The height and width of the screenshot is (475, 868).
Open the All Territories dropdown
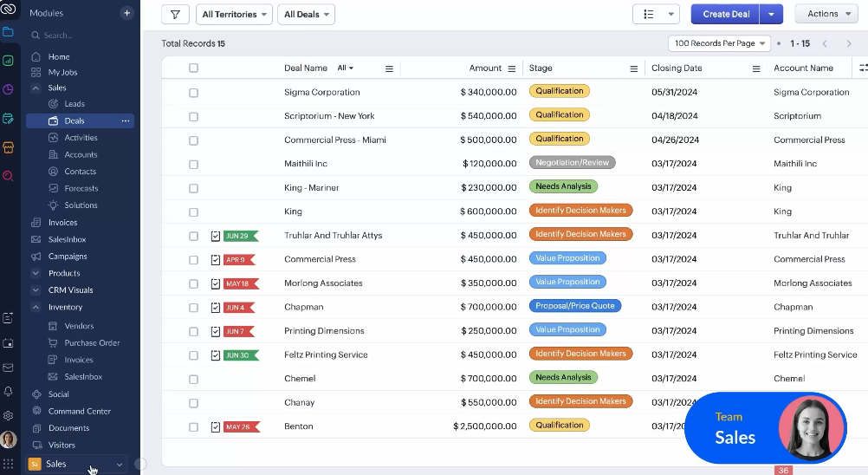pos(234,15)
